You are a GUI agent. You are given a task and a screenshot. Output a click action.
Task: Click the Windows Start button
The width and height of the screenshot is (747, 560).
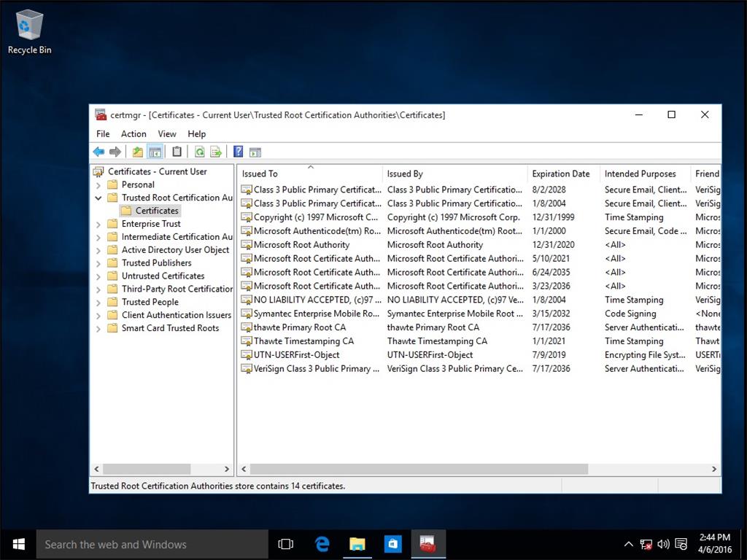[18, 544]
